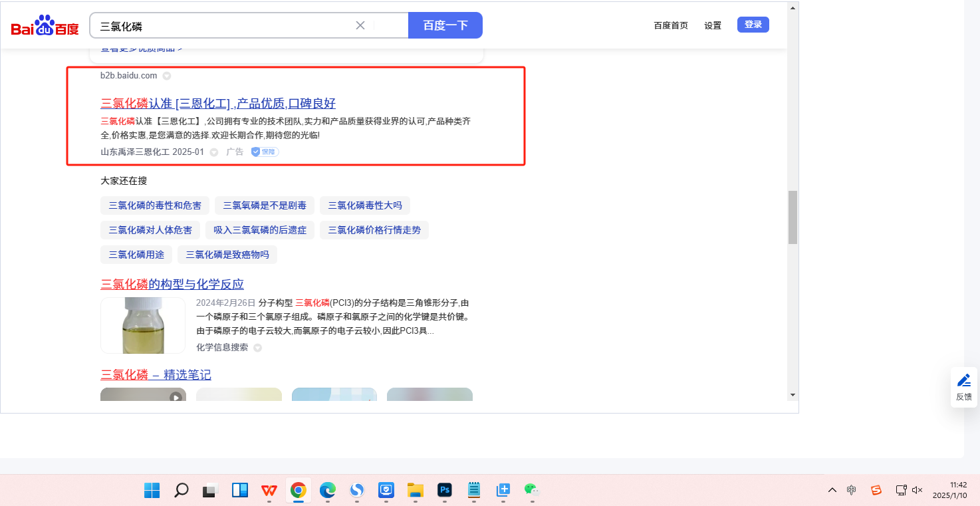Click the 保障 guarantee shield badge
The width and height of the screenshot is (980, 506).
pos(265,152)
